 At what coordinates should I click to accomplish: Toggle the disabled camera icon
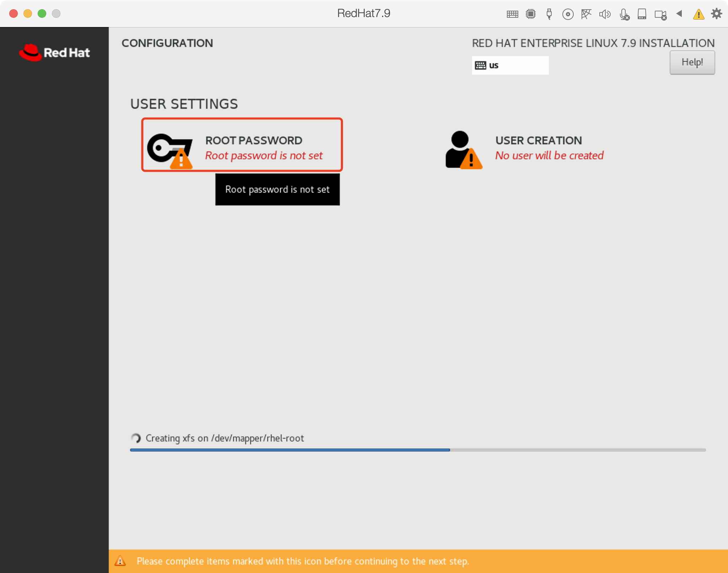660,15
